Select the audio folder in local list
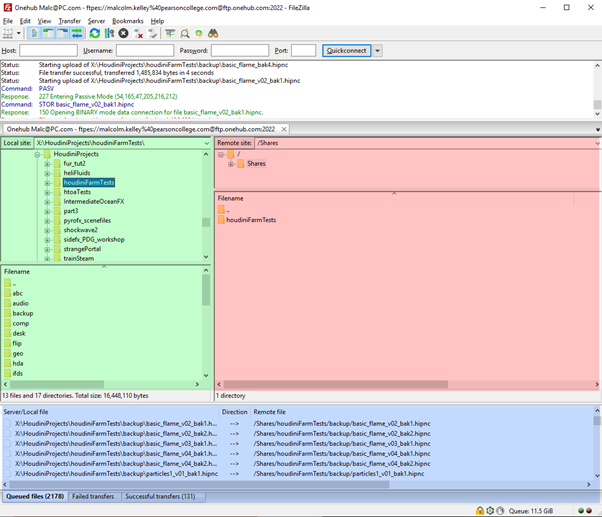This screenshot has width=602, height=517. coord(20,304)
